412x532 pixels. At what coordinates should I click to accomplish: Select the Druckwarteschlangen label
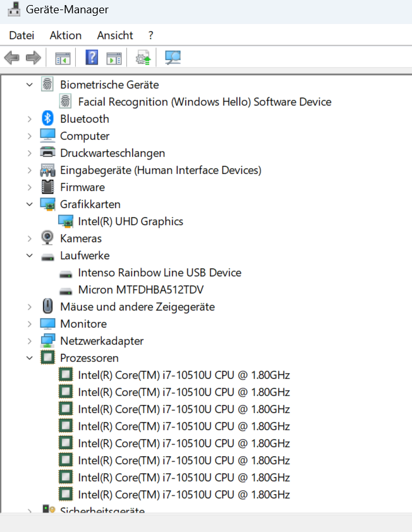click(112, 153)
